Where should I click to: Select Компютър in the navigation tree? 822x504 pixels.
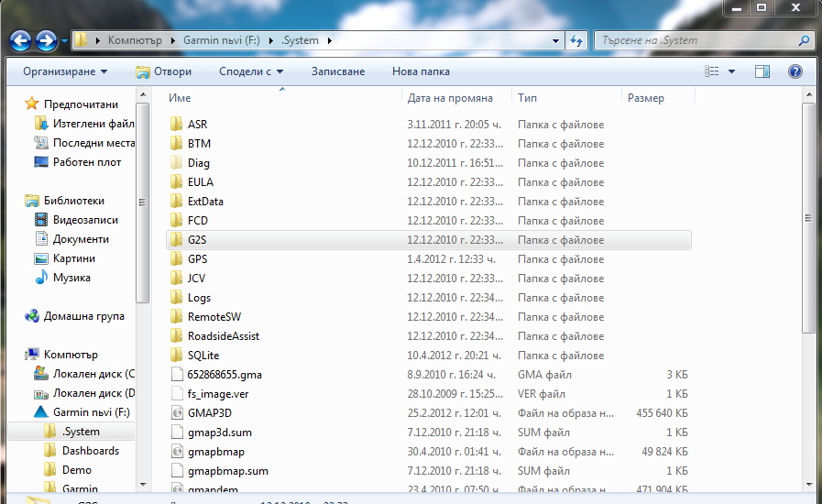(x=71, y=355)
